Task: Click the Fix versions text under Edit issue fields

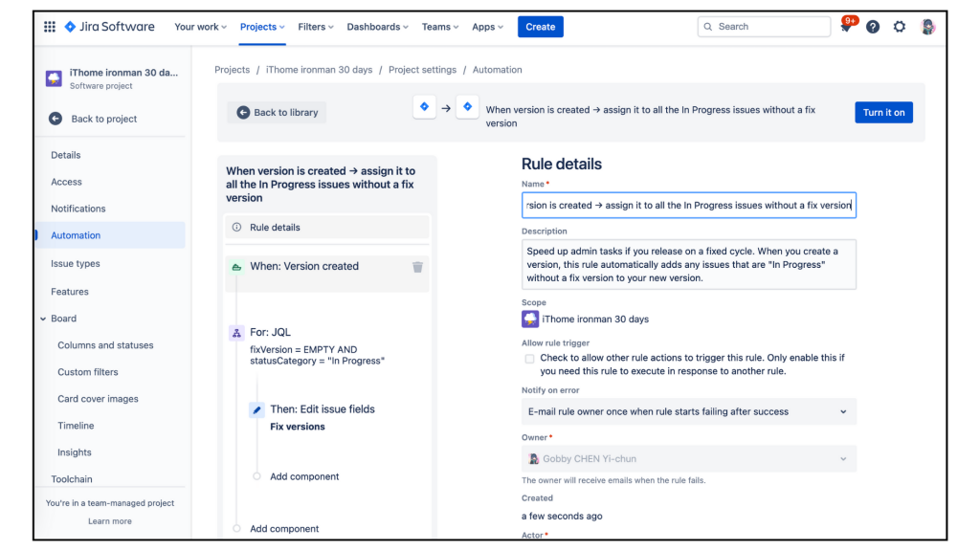Action: point(298,427)
